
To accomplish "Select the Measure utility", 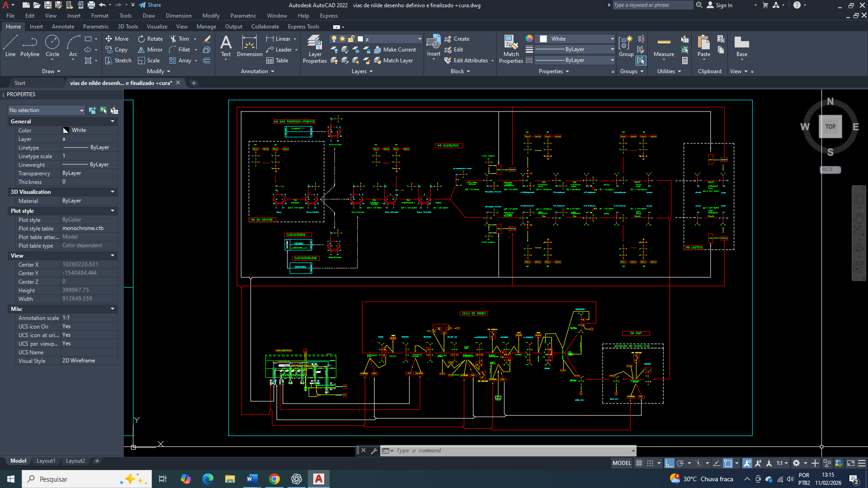I will (x=664, y=46).
